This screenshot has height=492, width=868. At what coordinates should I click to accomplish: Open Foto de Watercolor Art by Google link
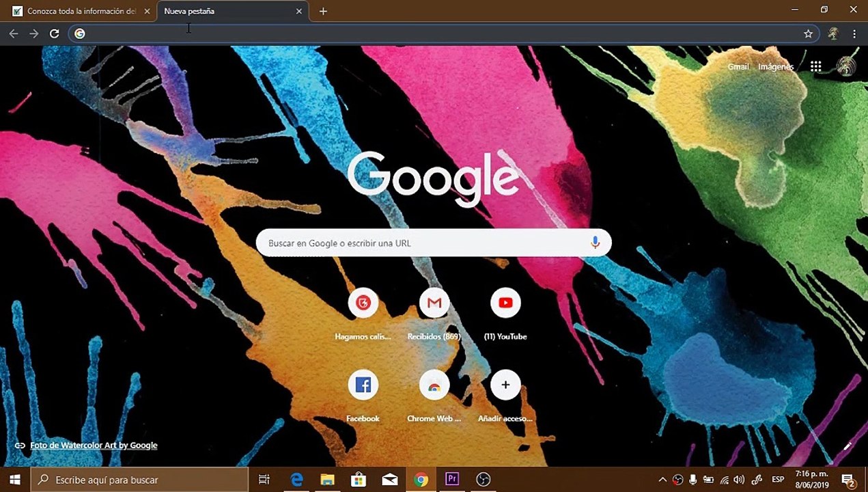94,445
